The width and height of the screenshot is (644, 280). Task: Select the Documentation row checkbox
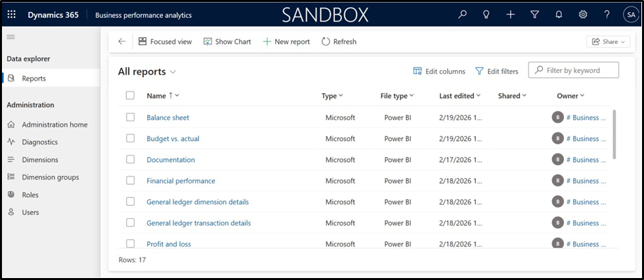pos(130,159)
